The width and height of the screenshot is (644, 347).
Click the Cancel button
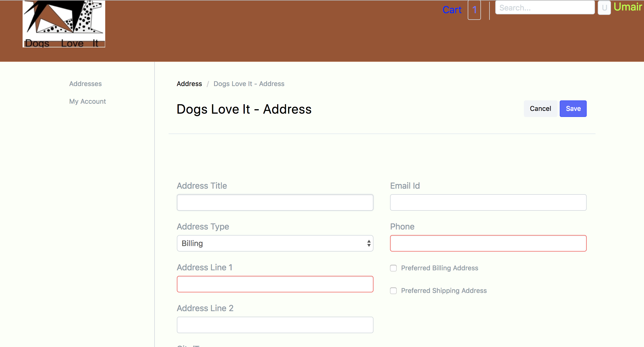pyautogui.click(x=540, y=109)
